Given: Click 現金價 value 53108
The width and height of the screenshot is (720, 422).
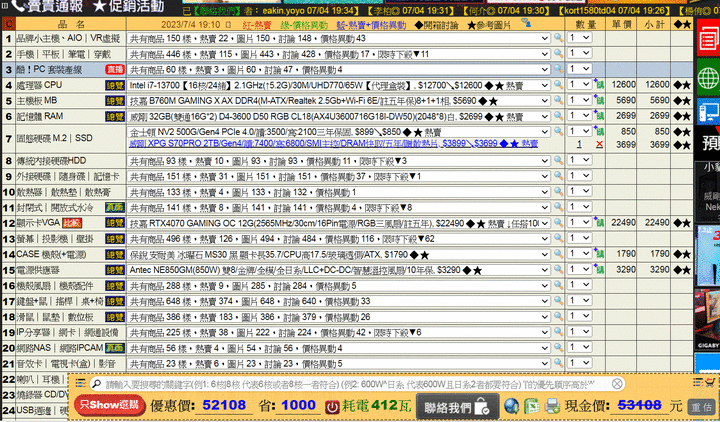Looking at the screenshot, I should [639, 405].
